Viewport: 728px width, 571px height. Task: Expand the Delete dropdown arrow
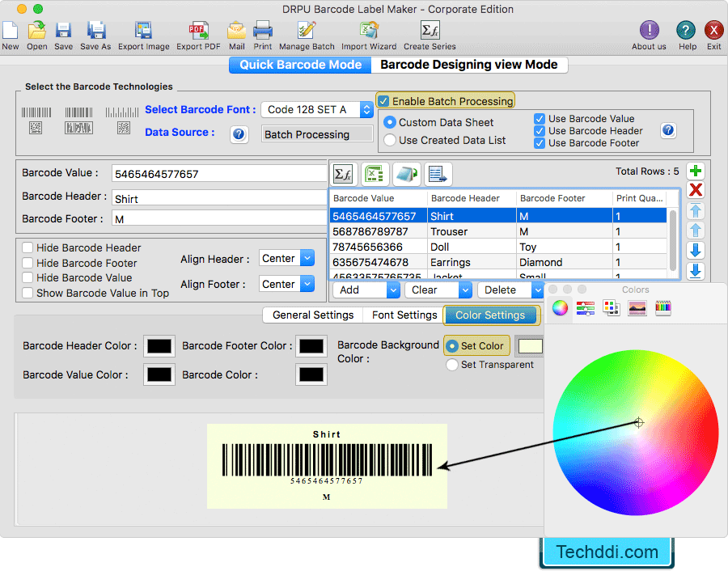click(x=538, y=290)
